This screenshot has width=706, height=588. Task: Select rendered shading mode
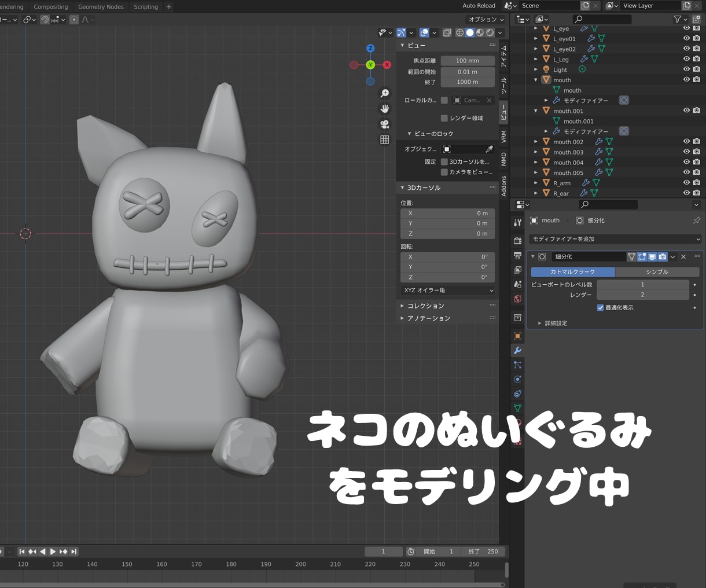490,32
